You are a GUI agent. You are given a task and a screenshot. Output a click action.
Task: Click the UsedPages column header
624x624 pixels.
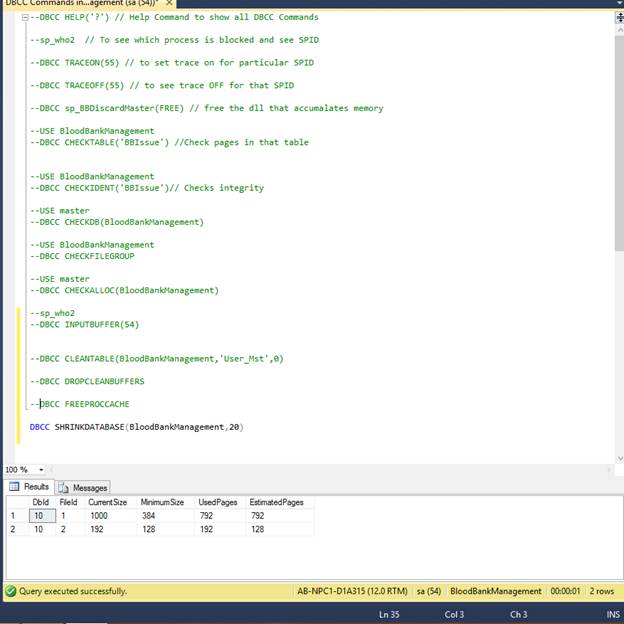click(x=218, y=502)
